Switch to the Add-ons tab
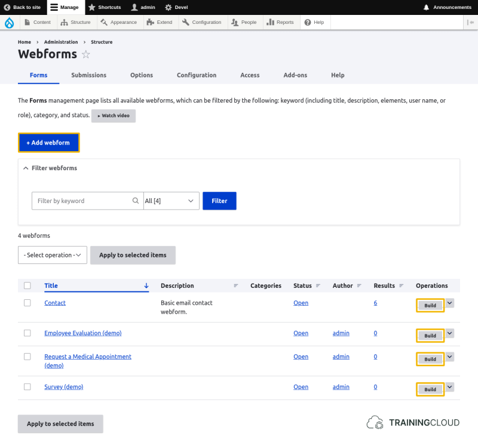Viewport: 478px width, 448px height. [295, 75]
